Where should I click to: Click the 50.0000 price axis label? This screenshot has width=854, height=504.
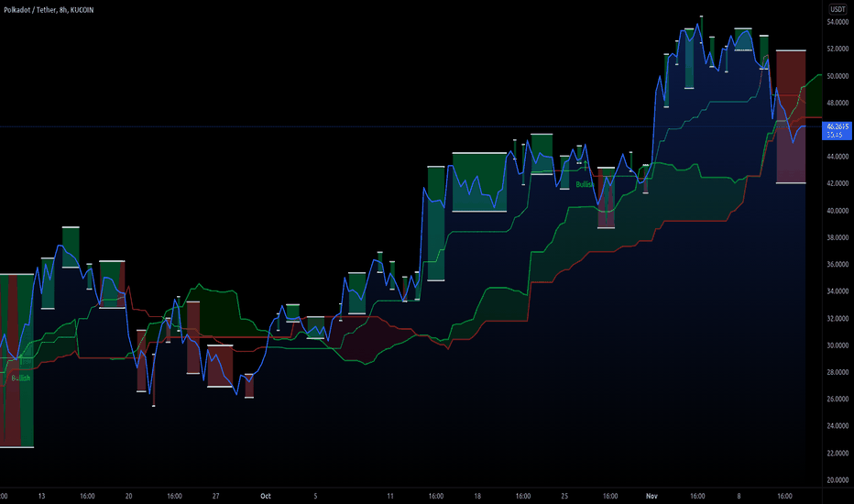tap(838, 76)
